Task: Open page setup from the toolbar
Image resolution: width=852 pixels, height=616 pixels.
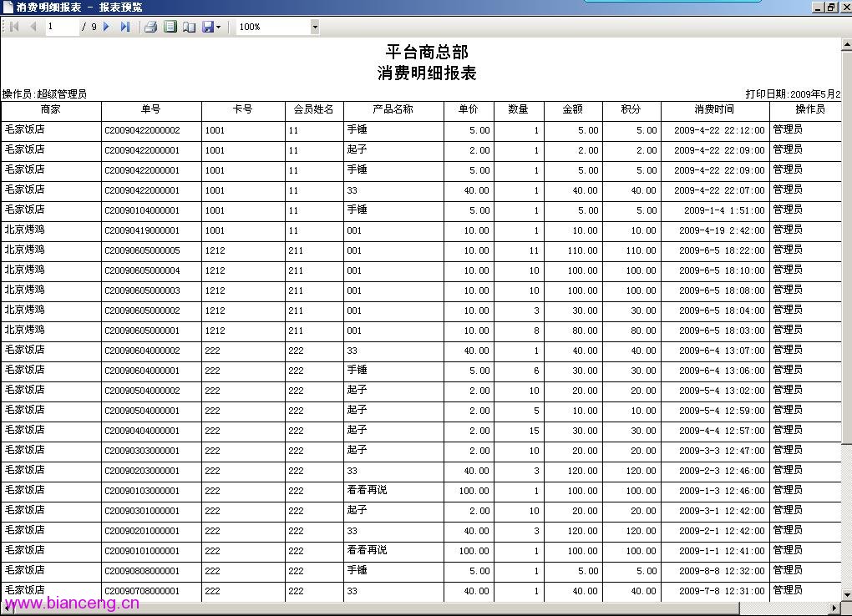Action: click(x=189, y=27)
